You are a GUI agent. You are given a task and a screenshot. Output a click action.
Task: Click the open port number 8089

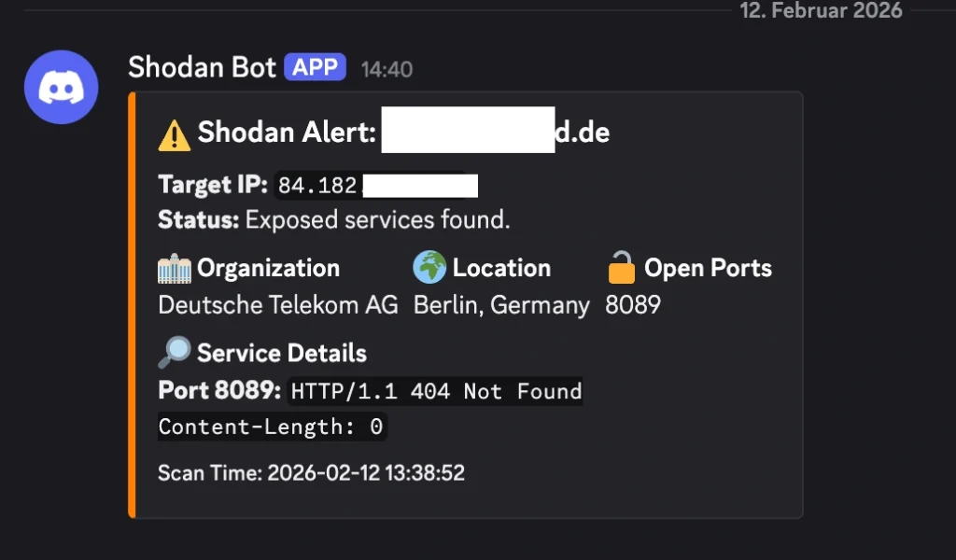(632, 305)
